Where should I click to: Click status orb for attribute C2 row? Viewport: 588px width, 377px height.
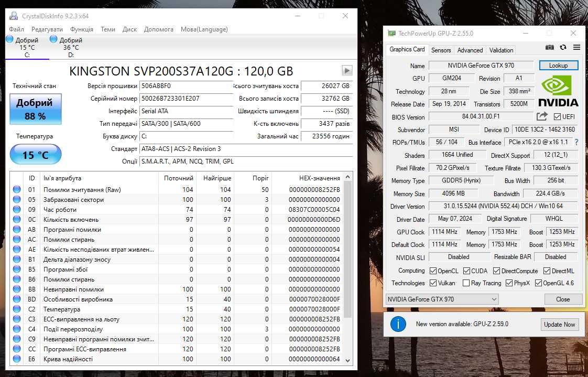coord(17,309)
